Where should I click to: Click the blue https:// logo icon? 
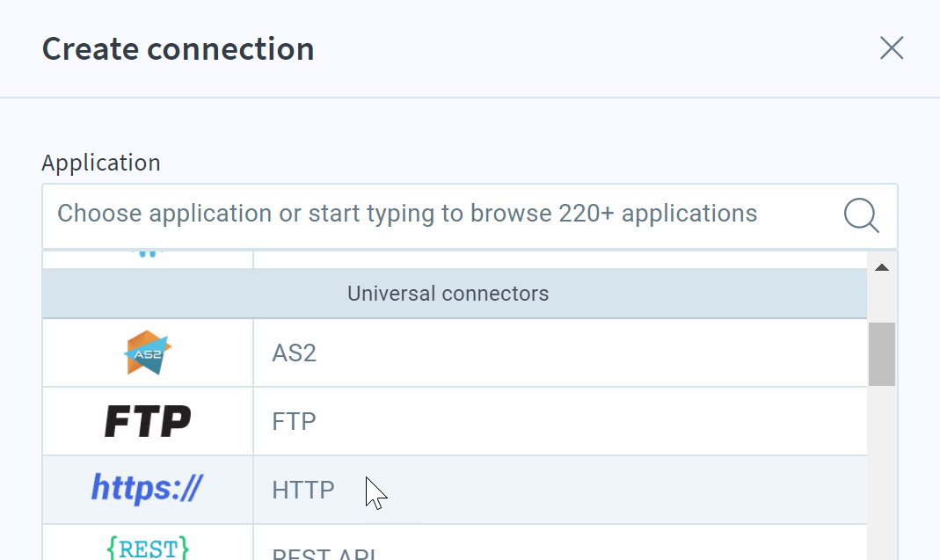(147, 489)
